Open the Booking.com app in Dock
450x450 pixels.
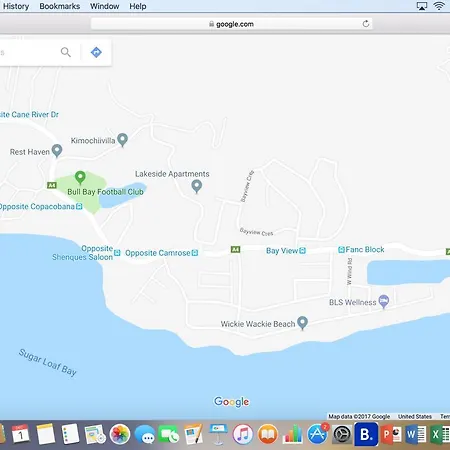pos(366,434)
